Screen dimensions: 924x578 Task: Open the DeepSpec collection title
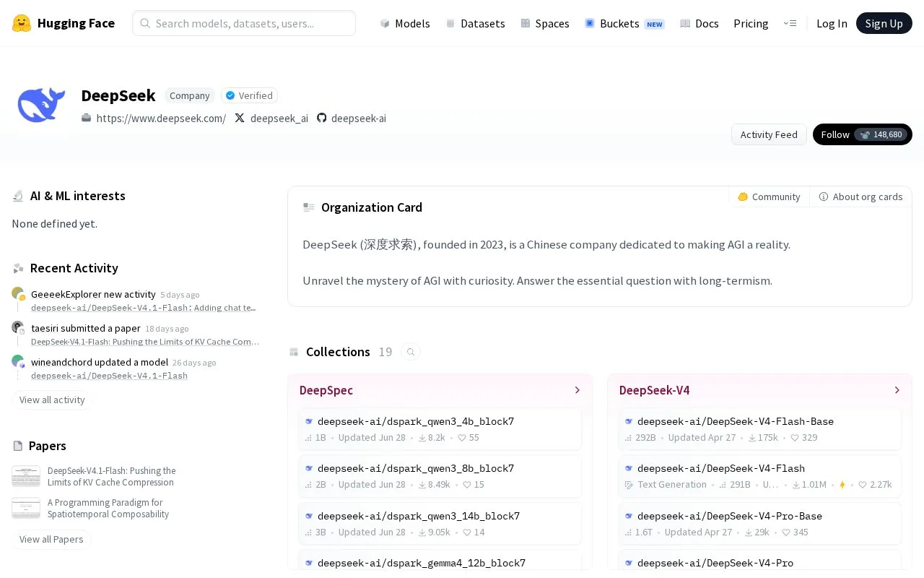[x=326, y=390]
